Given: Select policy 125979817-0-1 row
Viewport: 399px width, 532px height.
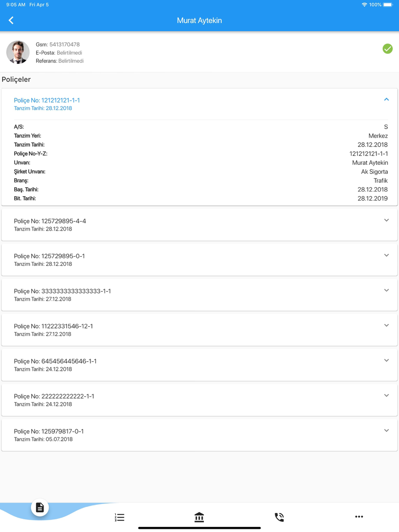Looking at the screenshot, I should pos(199,435).
